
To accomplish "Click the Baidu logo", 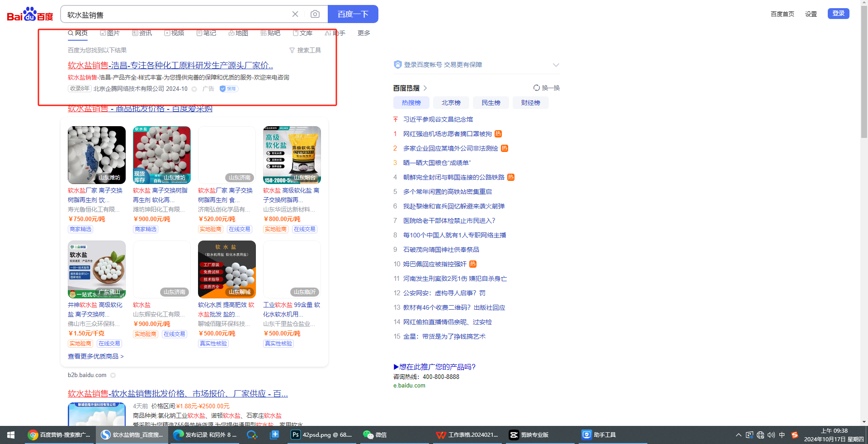I will (x=30, y=14).
